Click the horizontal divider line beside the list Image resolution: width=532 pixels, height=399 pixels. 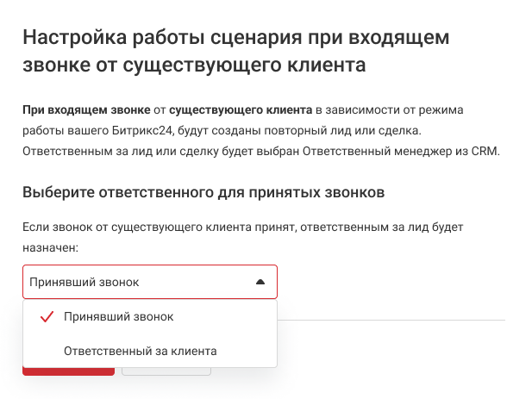coord(391,320)
